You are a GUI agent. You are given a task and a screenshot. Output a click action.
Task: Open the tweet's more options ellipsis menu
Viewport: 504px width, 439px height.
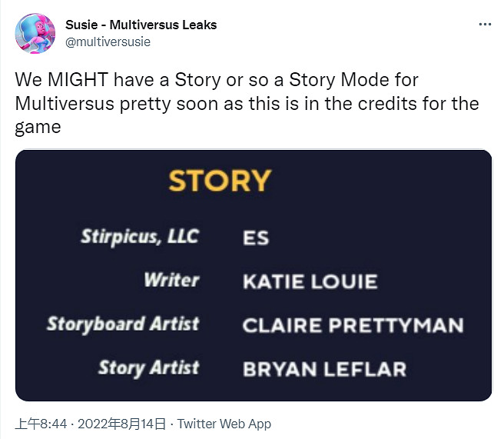point(484,25)
